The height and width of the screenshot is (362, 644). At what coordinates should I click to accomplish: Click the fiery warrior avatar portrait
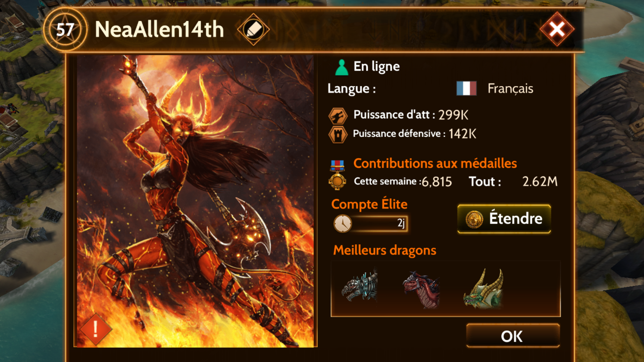[x=195, y=201]
